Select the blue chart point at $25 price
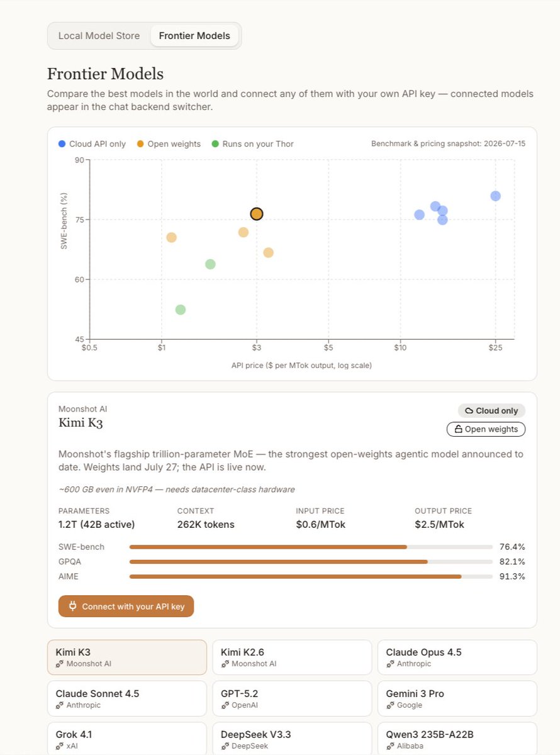Screen dimensions: 560x755 pyautogui.click(x=495, y=196)
